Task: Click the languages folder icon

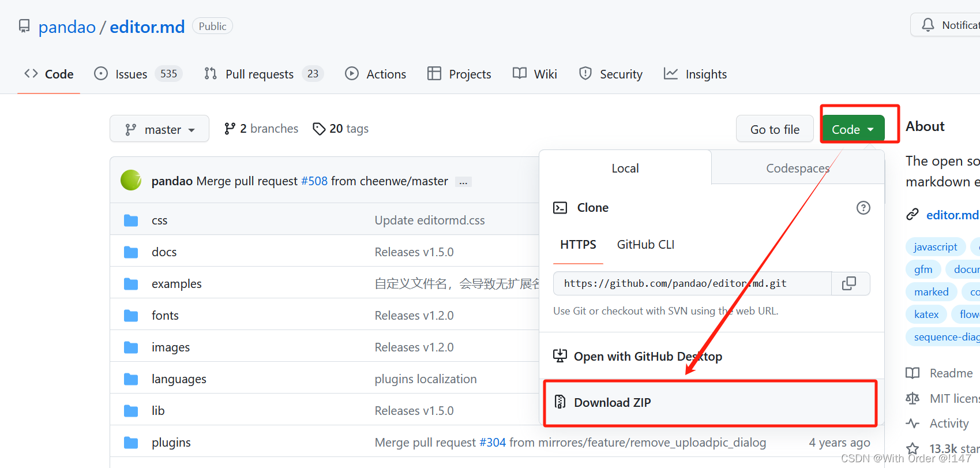Action: tap(131, 379)
